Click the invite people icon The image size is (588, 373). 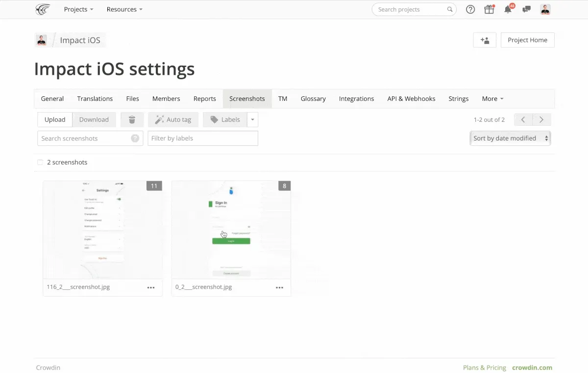[x=484, y=40]
